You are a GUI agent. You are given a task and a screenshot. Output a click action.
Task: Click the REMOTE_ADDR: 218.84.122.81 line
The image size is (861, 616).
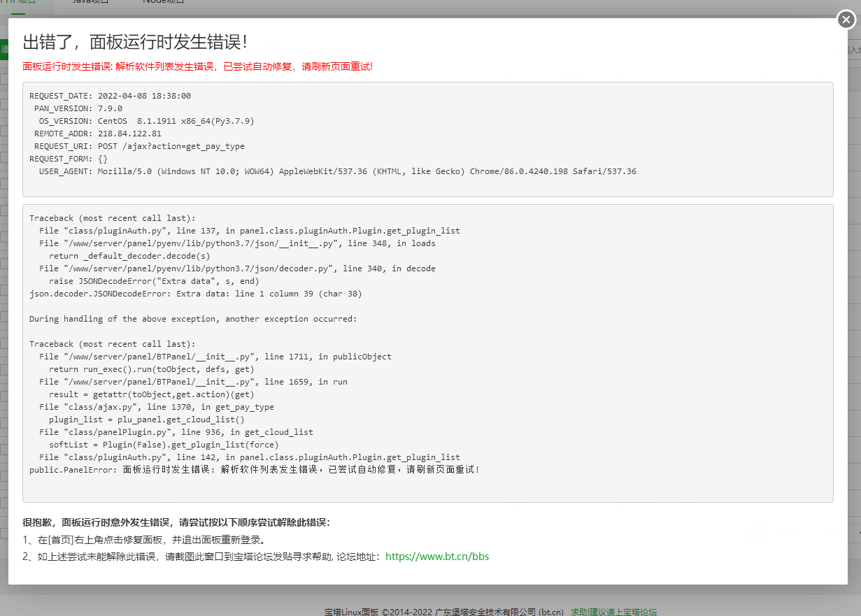click(98, 134)
